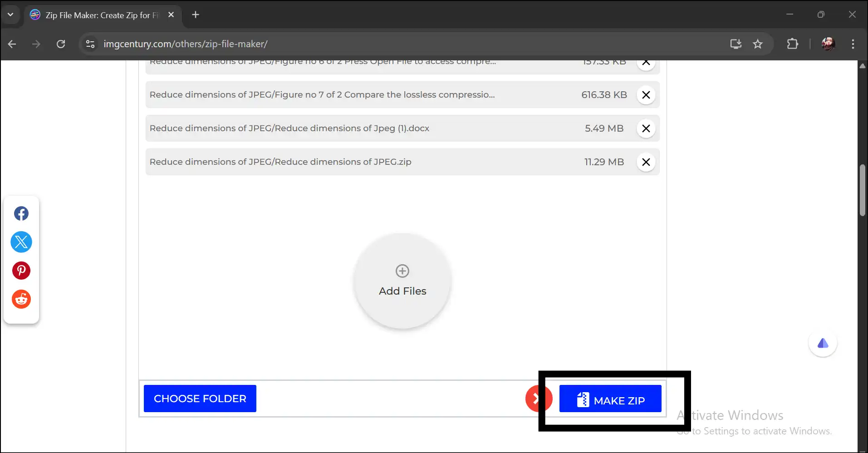
Task: Click the 616.38 KB file size
Action: (604, 95)
